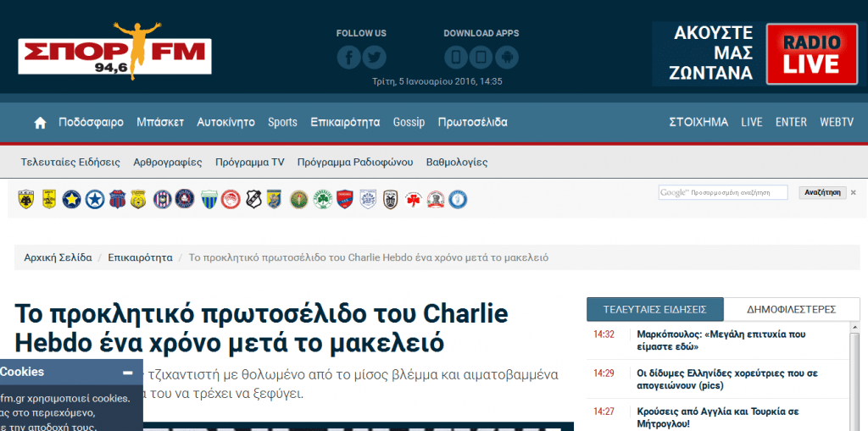Image resolution: width=868 pixels, height=431 pixels.
Task: Open the round blue Iraklis crest
Action: tap(458, 199)
